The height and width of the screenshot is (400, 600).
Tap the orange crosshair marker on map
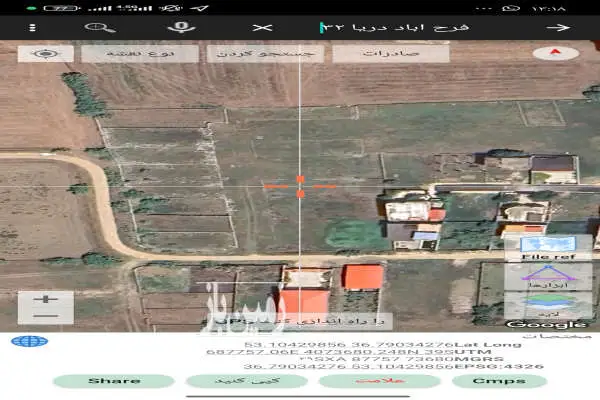300,186
